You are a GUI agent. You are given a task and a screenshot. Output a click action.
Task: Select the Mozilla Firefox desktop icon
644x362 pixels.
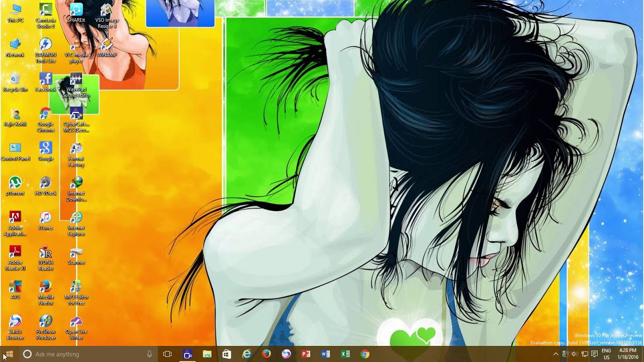[46, 293]
